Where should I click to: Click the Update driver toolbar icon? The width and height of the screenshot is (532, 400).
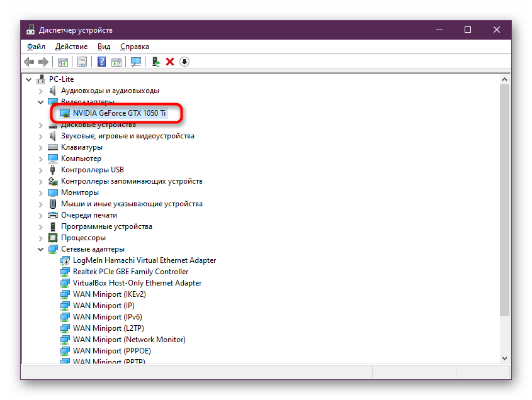pyautogui.click(x=156, y=62)
